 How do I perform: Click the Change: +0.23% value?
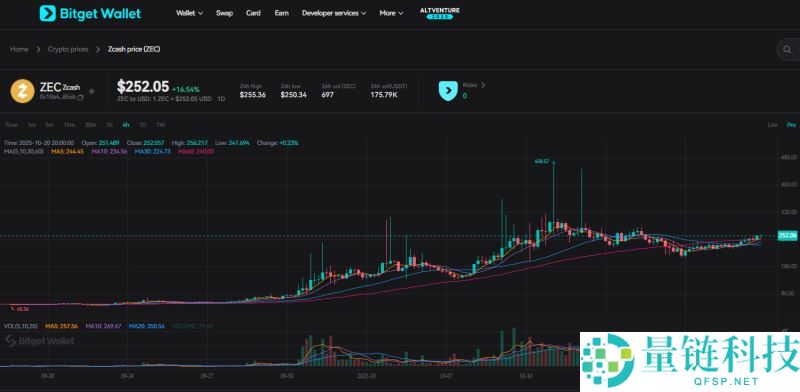click(278, 143)
